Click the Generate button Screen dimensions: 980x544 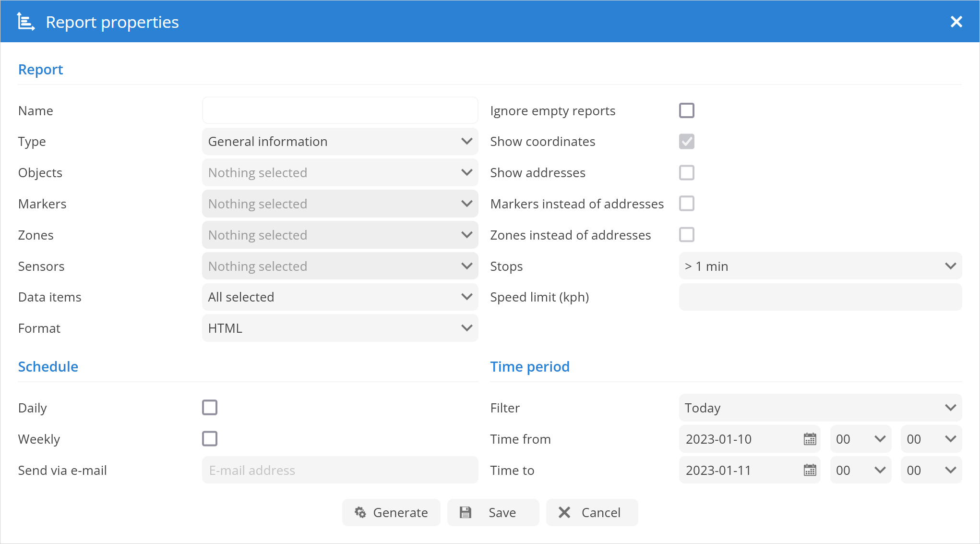pos(391,512)
